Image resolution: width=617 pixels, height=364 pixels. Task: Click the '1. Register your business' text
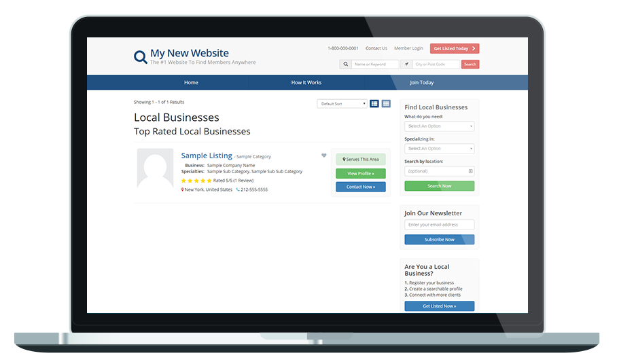tap(429, 283)
